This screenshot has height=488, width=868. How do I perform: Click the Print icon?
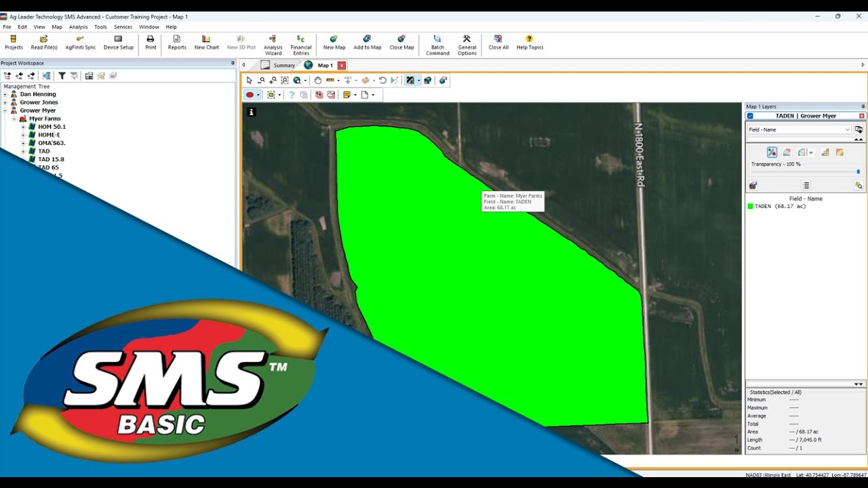[151, 39]
